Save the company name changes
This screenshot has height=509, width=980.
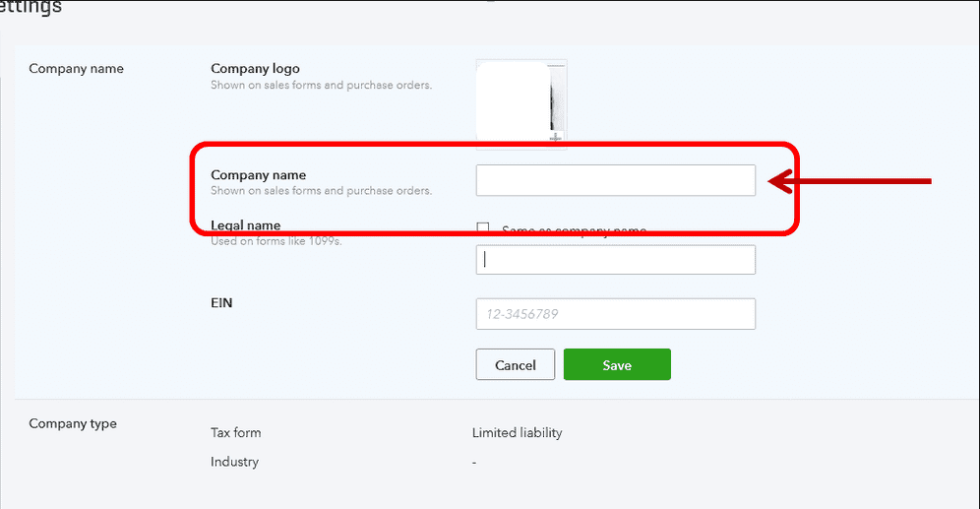tap(617, 364)
